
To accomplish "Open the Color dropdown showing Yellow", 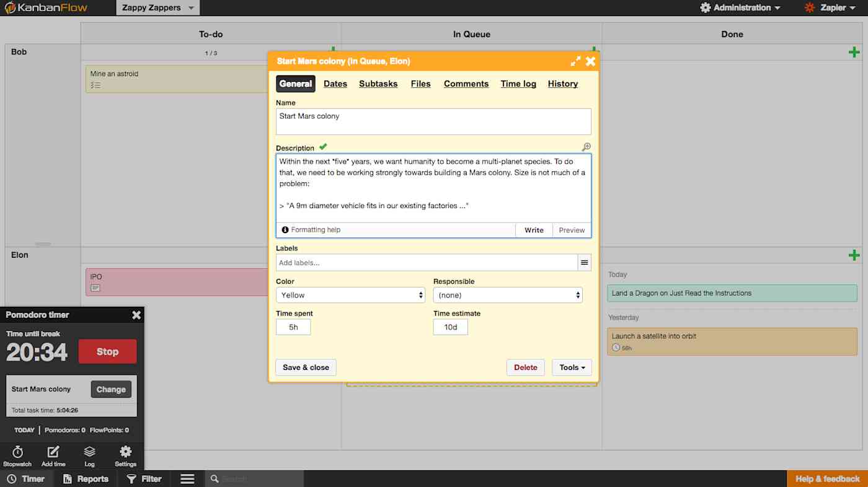I will click(x=350, y=295).
